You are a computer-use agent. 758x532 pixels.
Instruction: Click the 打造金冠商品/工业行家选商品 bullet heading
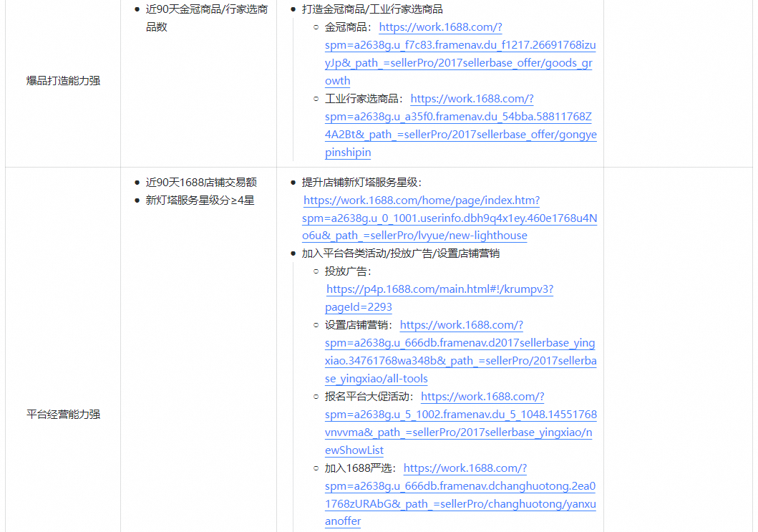[x=372, y=10]
